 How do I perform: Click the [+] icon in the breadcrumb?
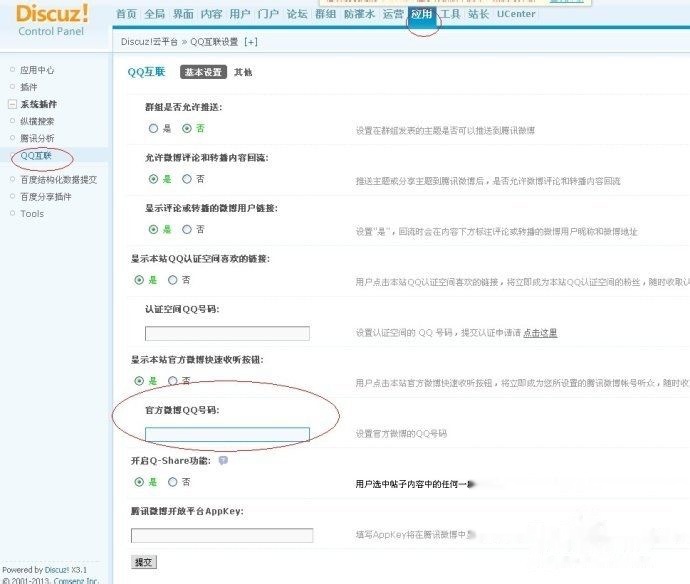click(250, 42)
